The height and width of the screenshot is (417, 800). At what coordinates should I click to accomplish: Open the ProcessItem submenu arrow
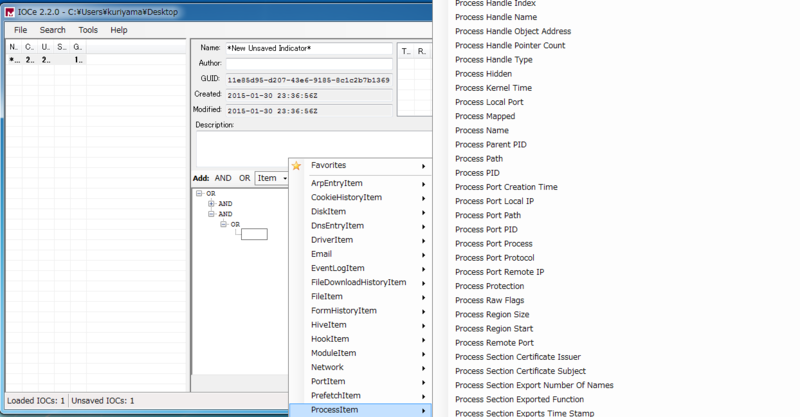click(x=423, y=410)
